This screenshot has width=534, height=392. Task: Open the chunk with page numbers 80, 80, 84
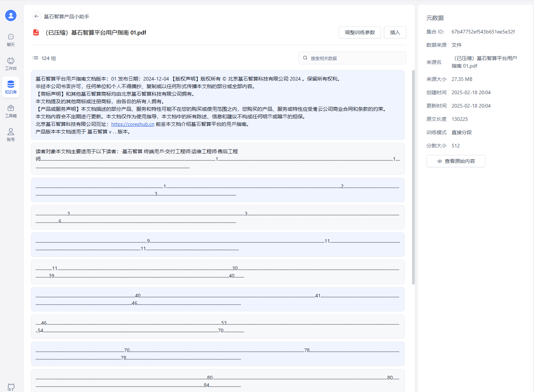pyautogui.click(x=218, y=380)
